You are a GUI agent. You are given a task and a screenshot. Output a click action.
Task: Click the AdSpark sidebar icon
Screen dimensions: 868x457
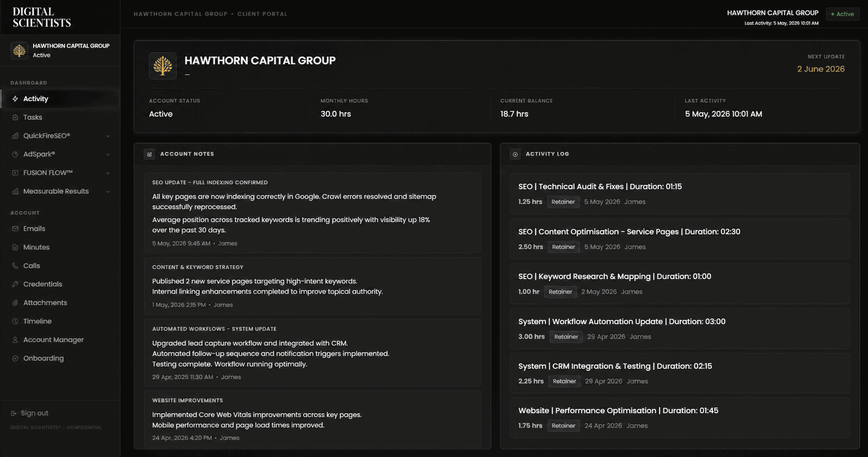click(15, 154)
